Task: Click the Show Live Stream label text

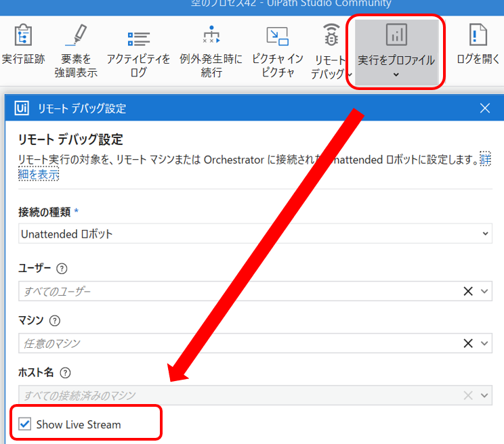Action: 79,424
